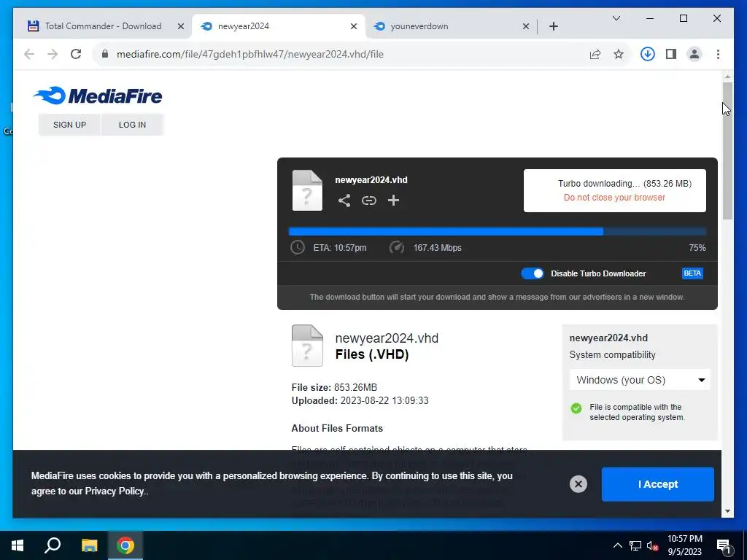
Task: Click the large file icon beside Files (.VHD)
Action: 307,346
